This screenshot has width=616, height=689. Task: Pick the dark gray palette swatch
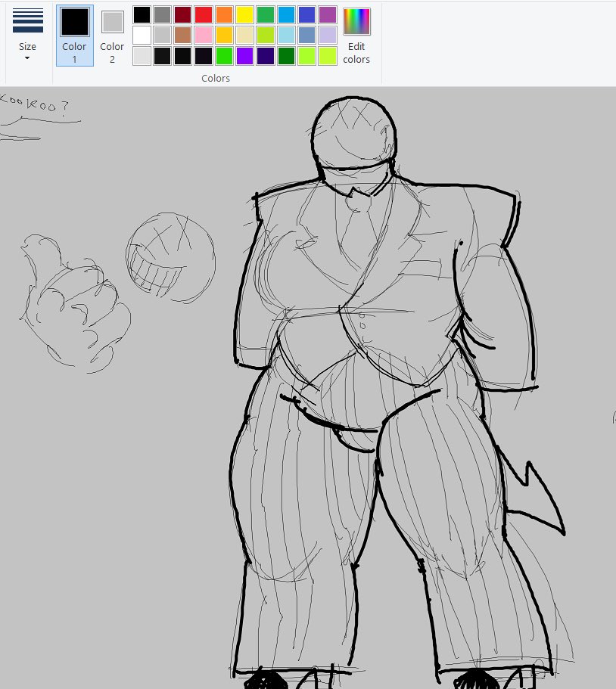pyautogui.click(x=162, y=14)
